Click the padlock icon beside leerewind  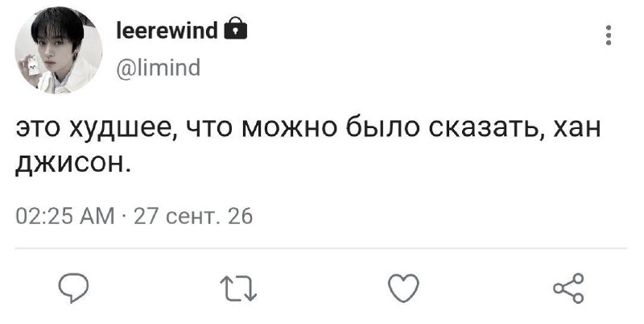click(x=236, y=28)
